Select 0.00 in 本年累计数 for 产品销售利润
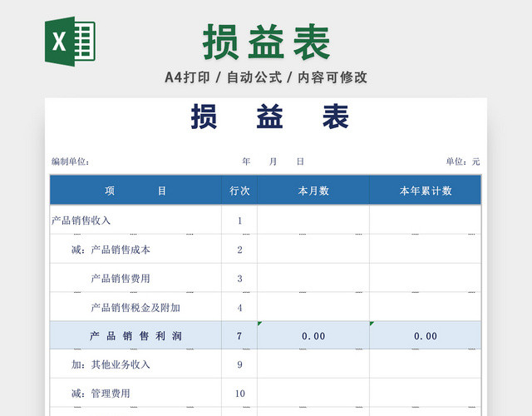 (426, 336)
